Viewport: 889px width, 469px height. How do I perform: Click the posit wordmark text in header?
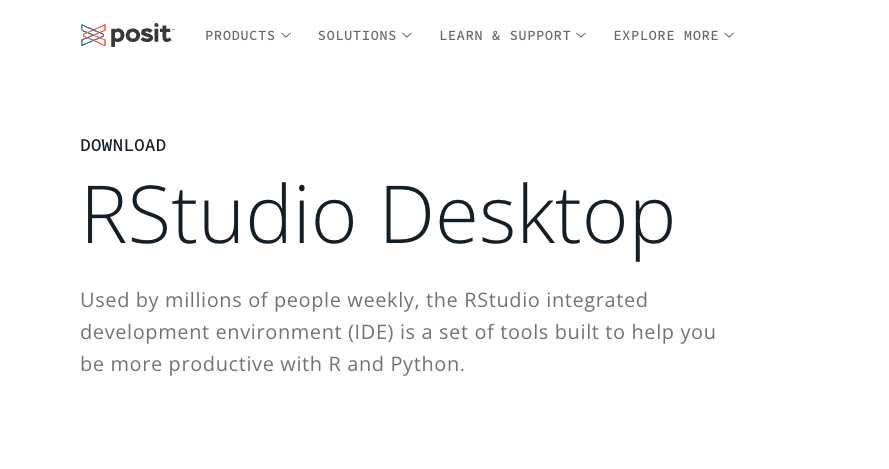141,35
